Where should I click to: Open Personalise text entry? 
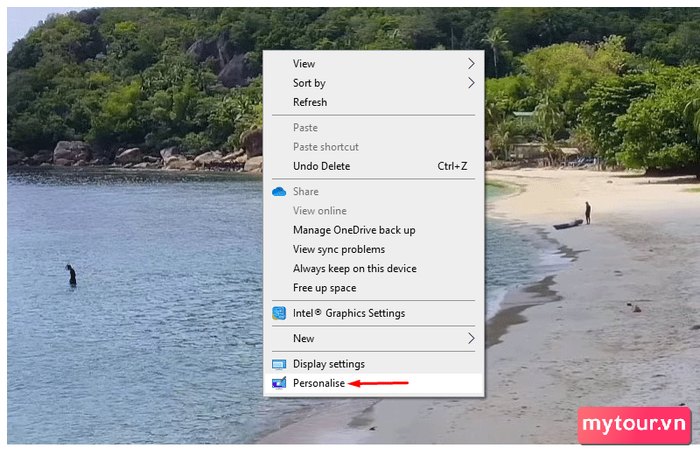[x=318, y=383]
